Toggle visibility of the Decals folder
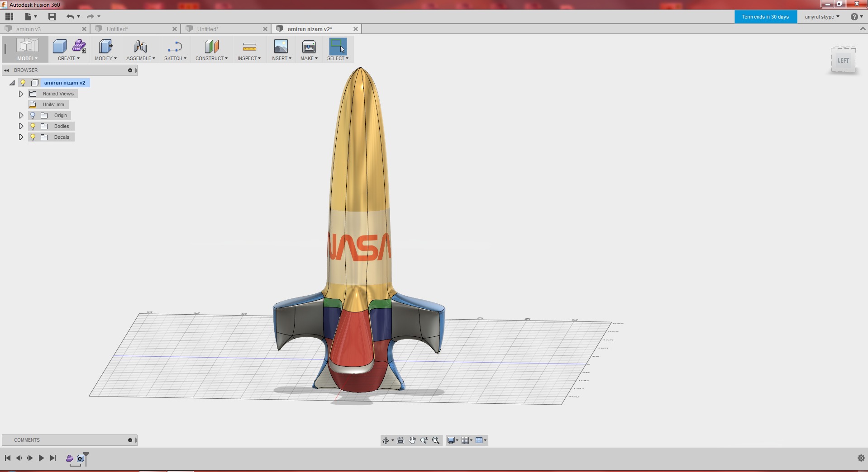Screen dimensions: 868x472 pyautogui.click(x=32, y=137)
